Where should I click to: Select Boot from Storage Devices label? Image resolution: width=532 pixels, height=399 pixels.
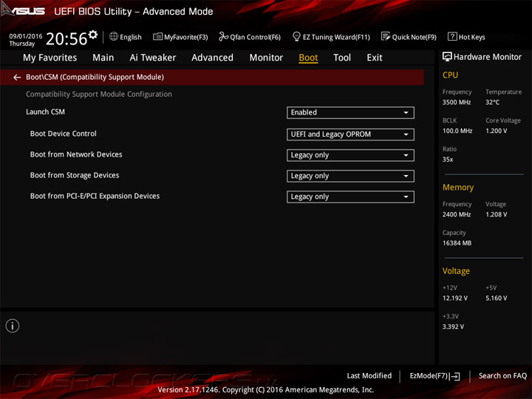click(75, 175)
